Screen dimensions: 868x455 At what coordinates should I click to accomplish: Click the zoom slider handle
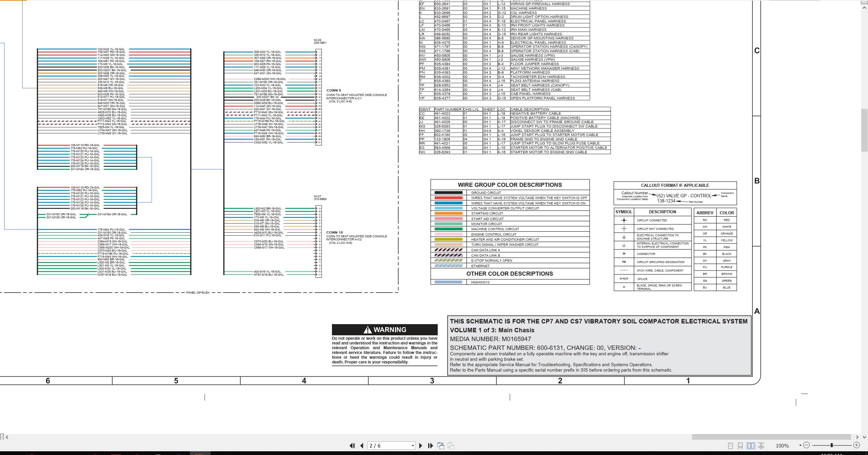coord(832,445)
